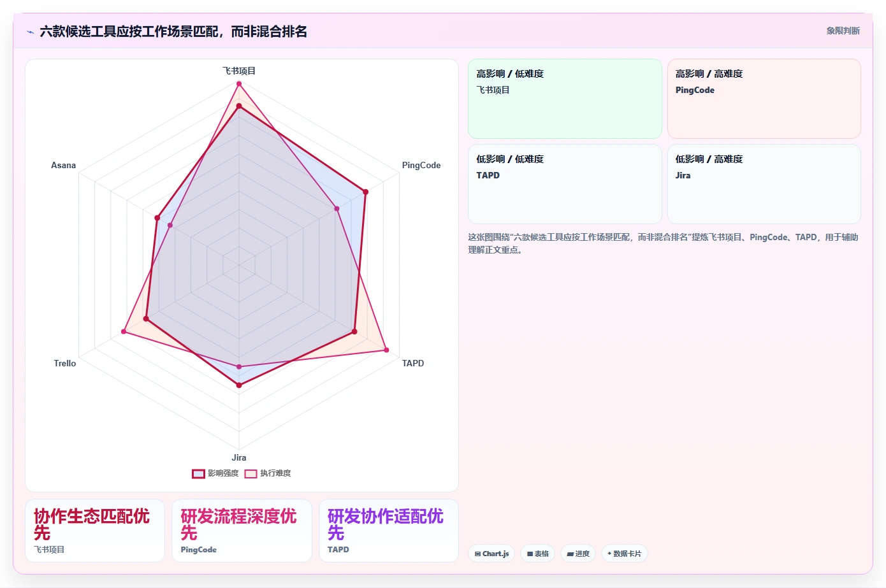Click PingCode text in the high-difficulty quadrant
This screenshot has width=886, height=588.
pyautogui.click(x=695, y=90)
